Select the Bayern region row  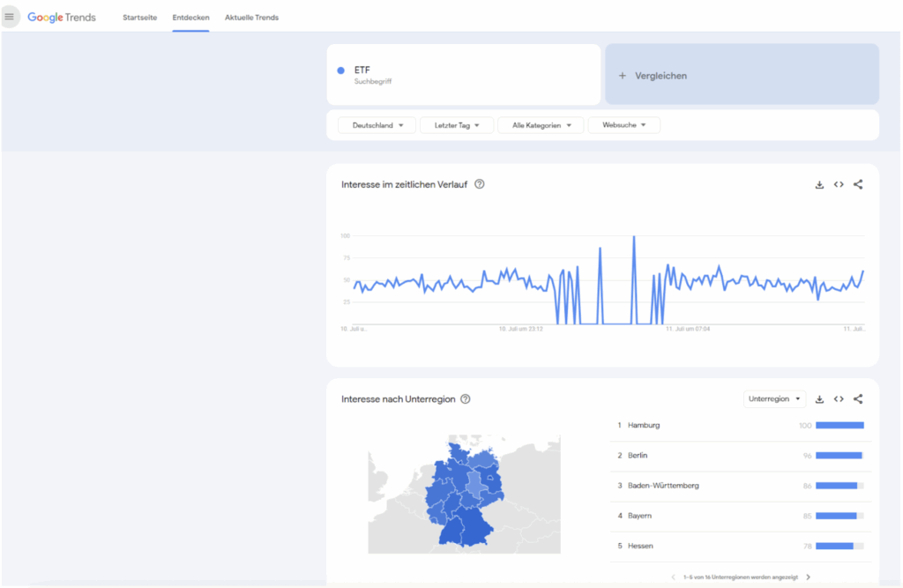(x=741, y=516)
